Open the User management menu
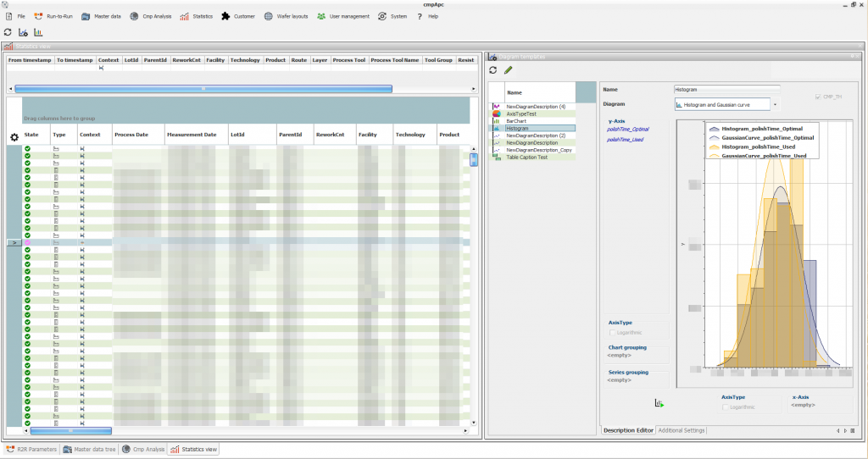 pos(343,16)
